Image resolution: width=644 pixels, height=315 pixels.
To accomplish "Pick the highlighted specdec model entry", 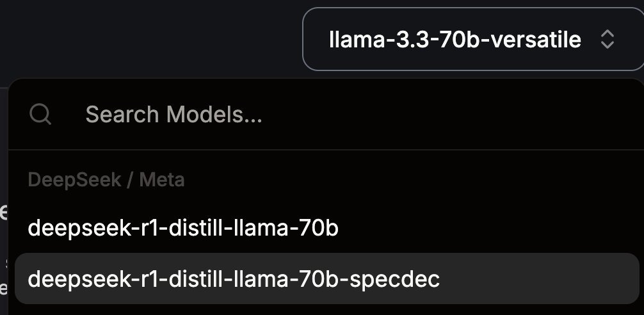I will coord(234,279).
